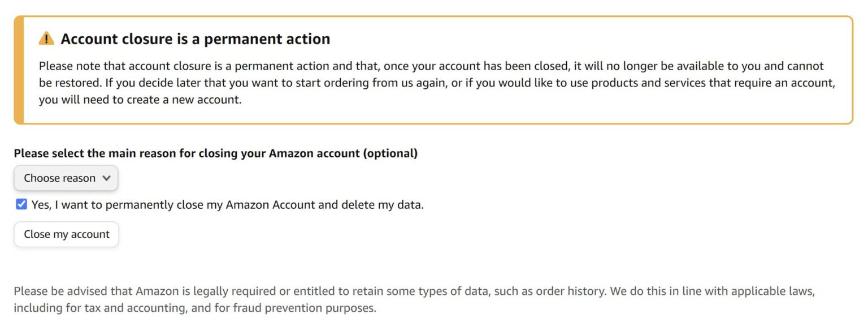Click Close my account to confirm closure
The height and width of the screenshot is (335, 868).
[x=66, y=234]
